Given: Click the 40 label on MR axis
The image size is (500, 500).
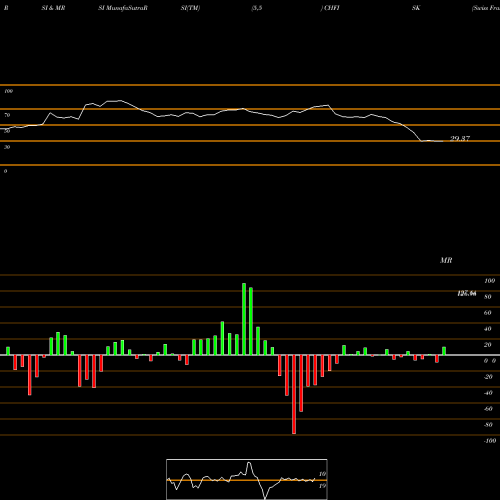Looking at the screenshot, I should point(488,329).
